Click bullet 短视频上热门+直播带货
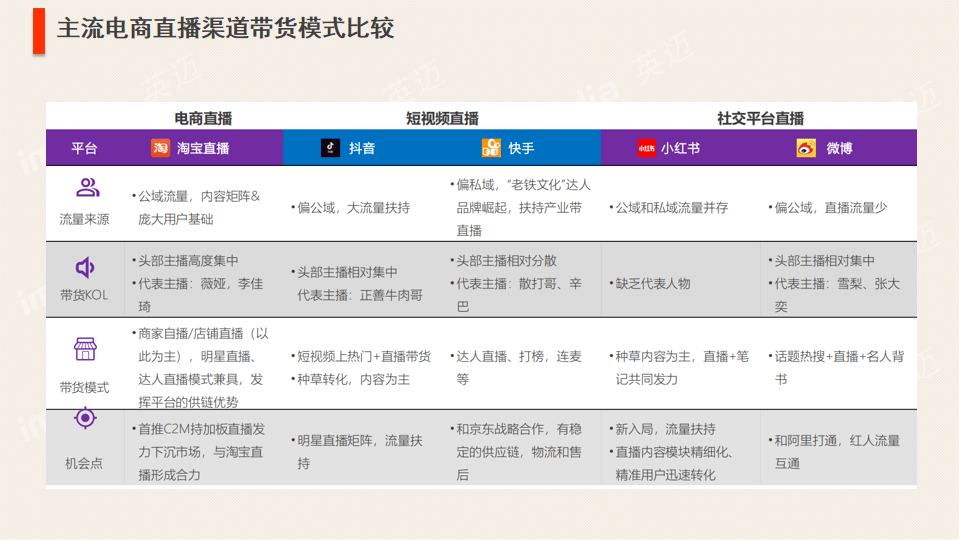Viewport: 960px width, 540px height. click(361, 356)
